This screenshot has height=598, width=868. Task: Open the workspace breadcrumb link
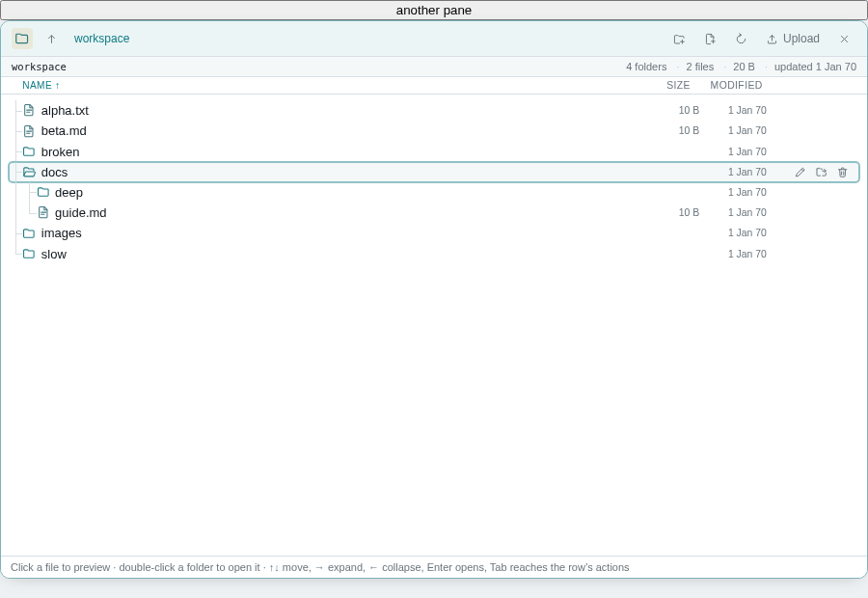pos(102,39)
